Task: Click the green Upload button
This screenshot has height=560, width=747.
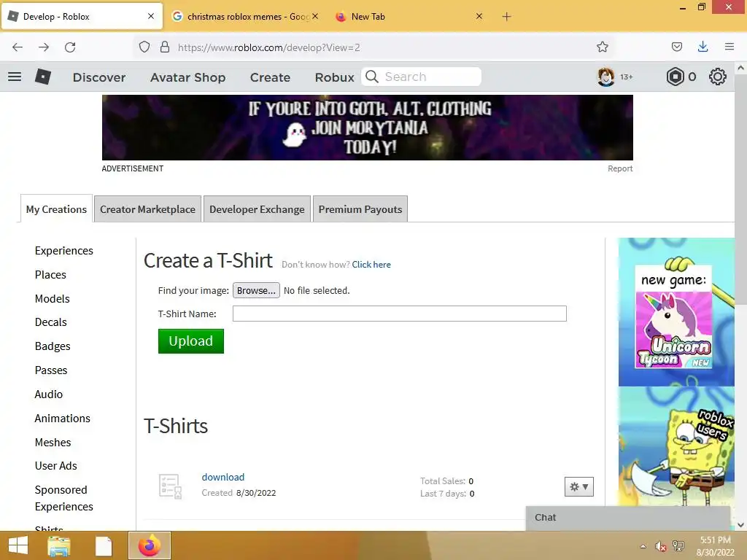Action: click(x=191, y=341)
